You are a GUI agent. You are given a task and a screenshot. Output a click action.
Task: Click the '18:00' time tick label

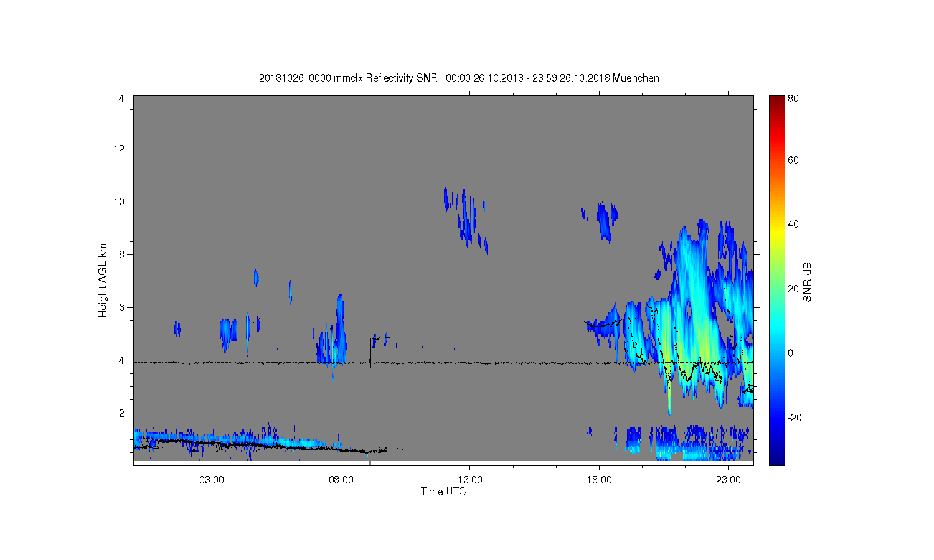coord(600,480)
